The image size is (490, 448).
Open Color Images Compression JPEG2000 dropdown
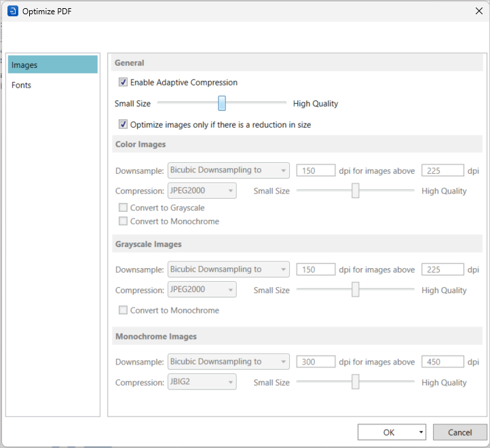pyautogui.click(x=202, y=191)
